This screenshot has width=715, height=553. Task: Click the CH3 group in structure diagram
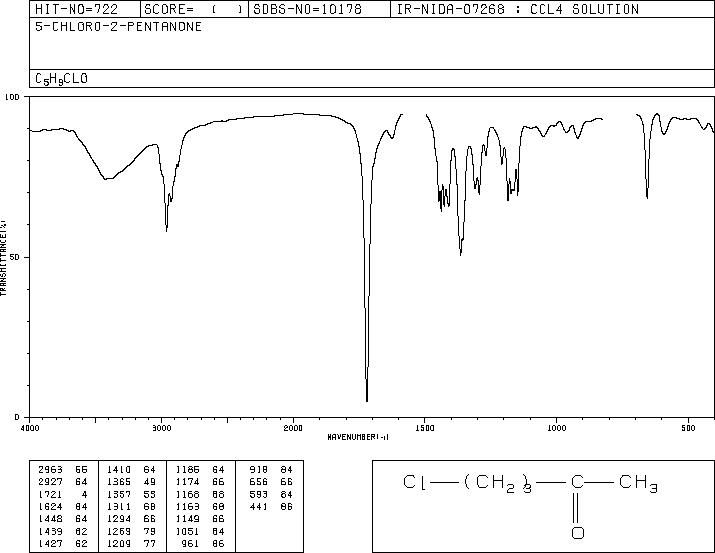pyautogui.click(x=638, y=483)
